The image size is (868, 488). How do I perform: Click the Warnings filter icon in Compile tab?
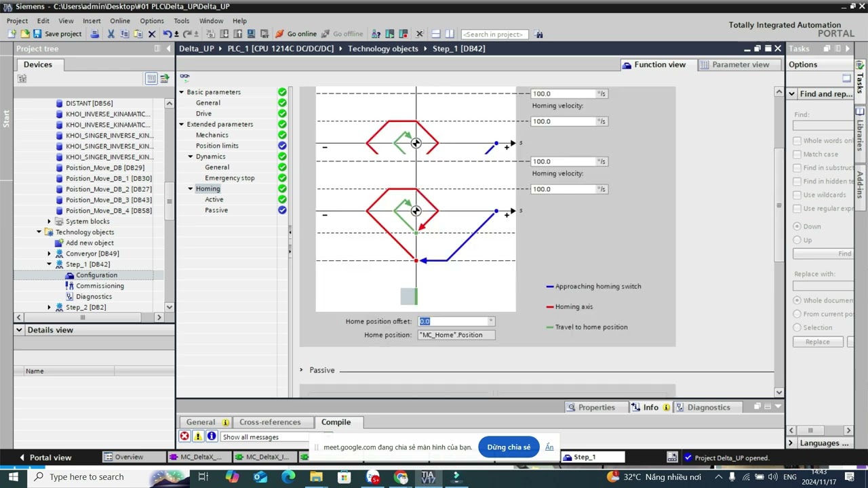198,436
